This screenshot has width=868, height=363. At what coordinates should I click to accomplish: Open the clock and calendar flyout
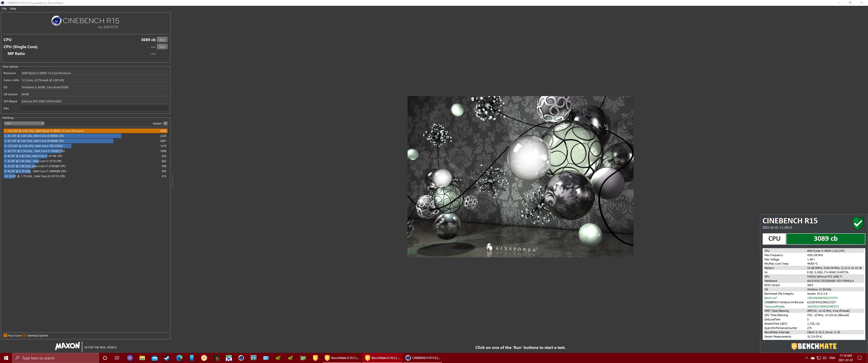[x=846, y=358]
